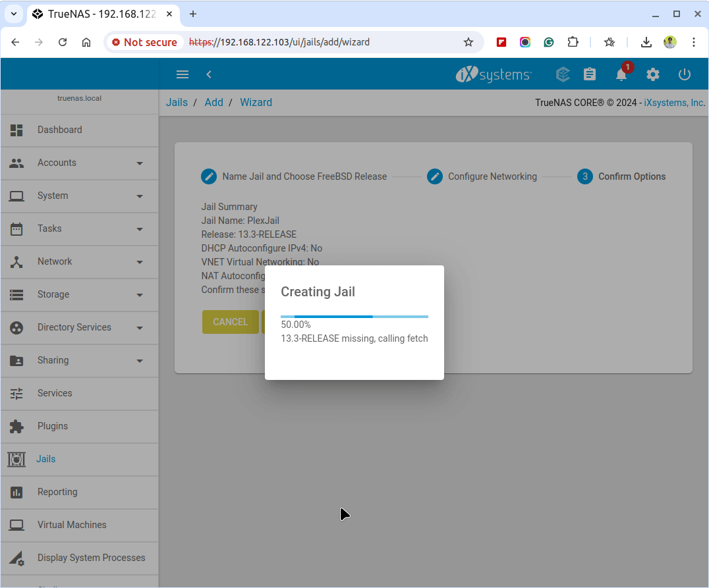Expand the Accounts menu arrow

point(140,163)
